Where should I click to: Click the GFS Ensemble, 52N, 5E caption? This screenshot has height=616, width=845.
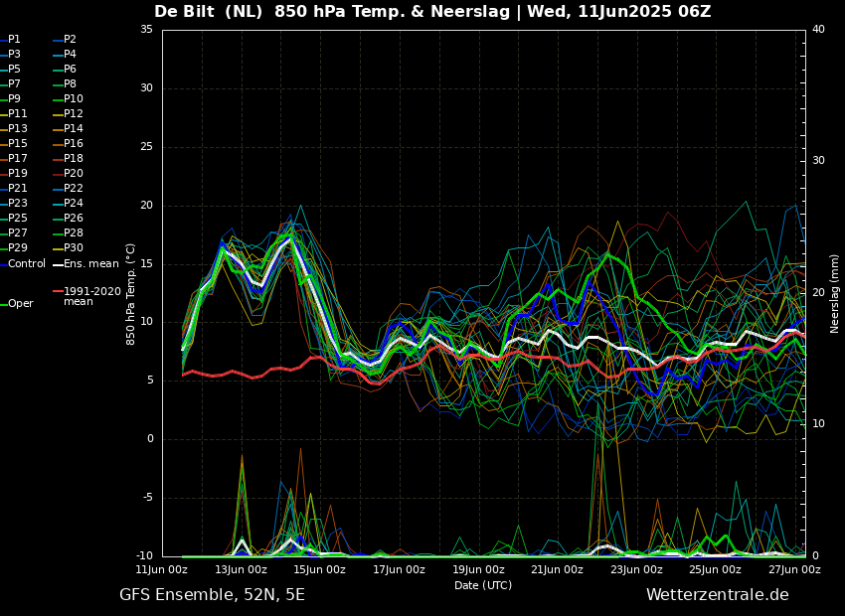pyautogui.click(x=212, y=595)
